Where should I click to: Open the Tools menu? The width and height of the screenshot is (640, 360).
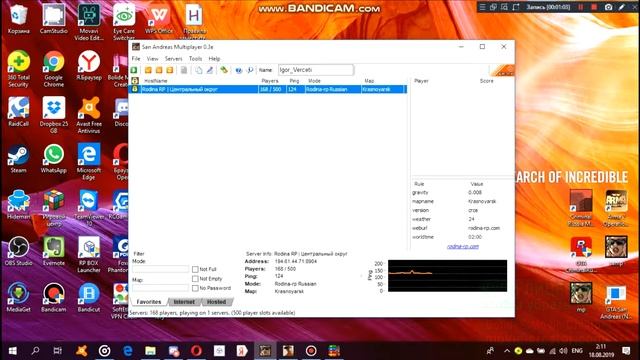[x=196, y=59]
